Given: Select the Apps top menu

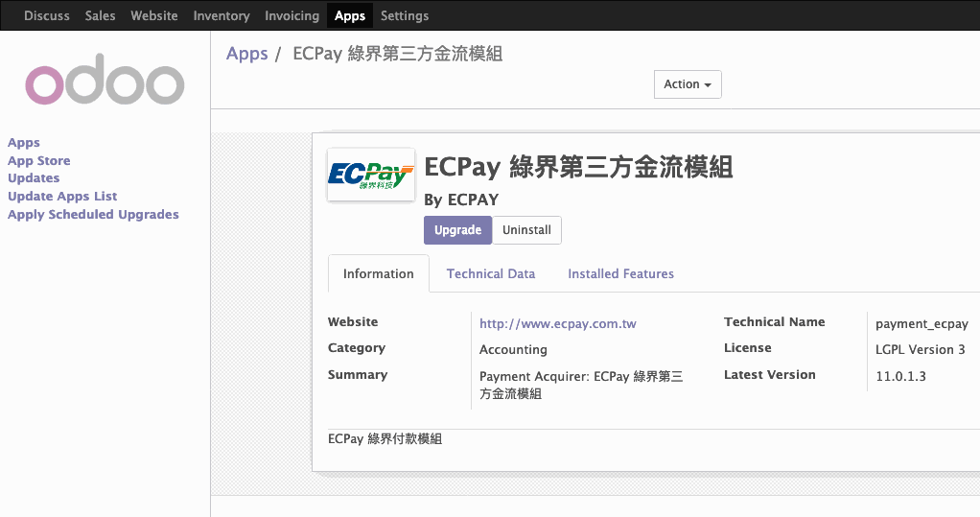Looking at the screenshot, I should tap(350, 15).
